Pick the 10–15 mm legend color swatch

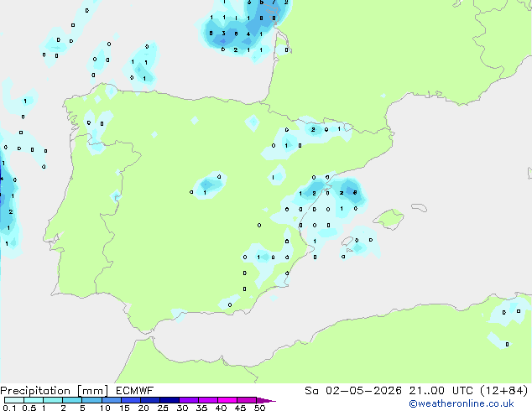112,400
